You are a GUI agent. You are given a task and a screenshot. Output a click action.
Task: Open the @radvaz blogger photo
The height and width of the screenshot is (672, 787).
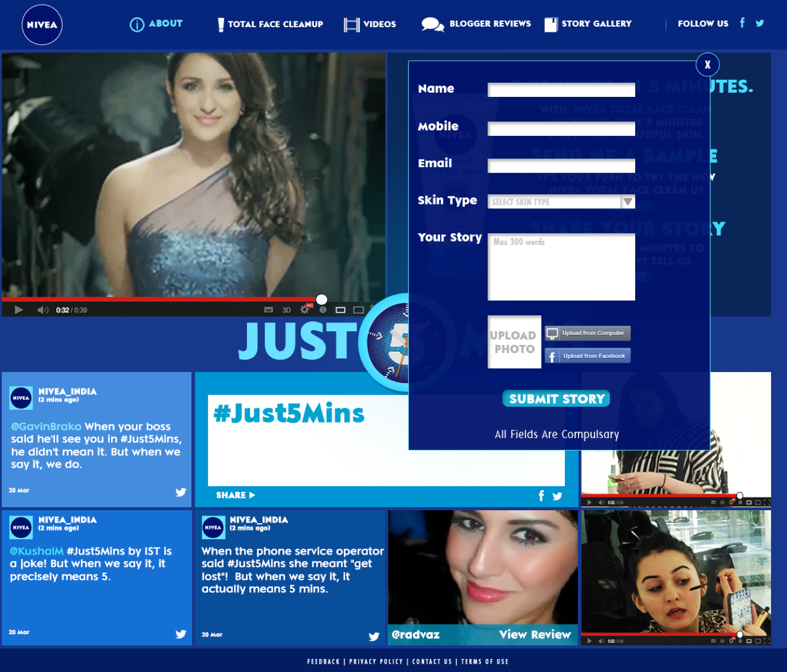[483, 567]
